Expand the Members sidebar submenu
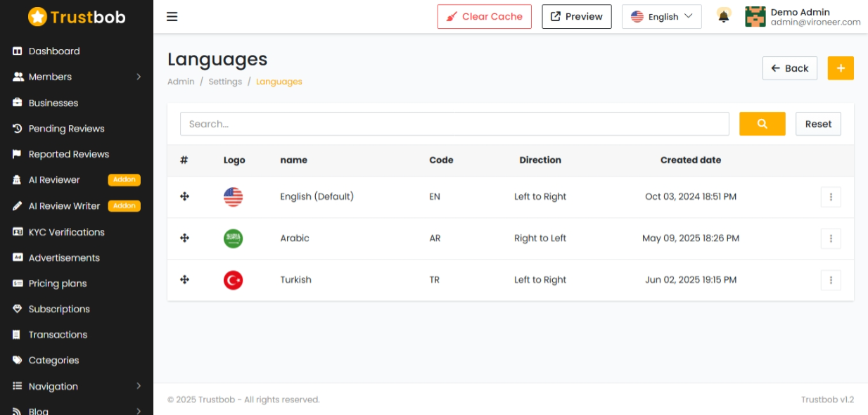Image resolution: width=868 pixels, height=415 pixels. pyautogui.click(x=77, y=77)
